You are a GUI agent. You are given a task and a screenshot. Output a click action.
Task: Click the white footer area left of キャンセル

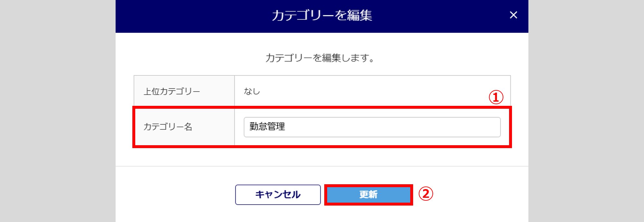coord(175,195)
